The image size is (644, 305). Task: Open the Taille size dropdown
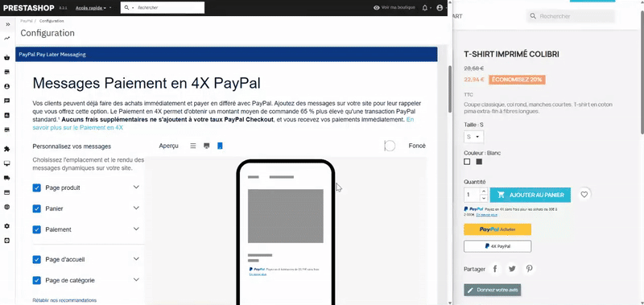click(473, 137)
